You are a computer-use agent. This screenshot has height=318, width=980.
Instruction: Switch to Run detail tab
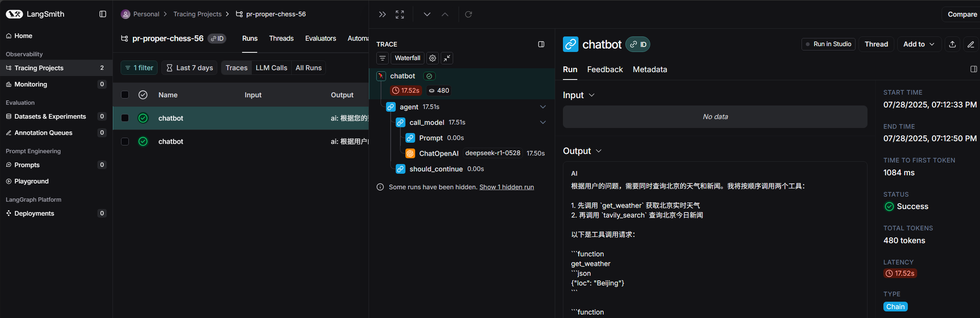click(570, 69)
